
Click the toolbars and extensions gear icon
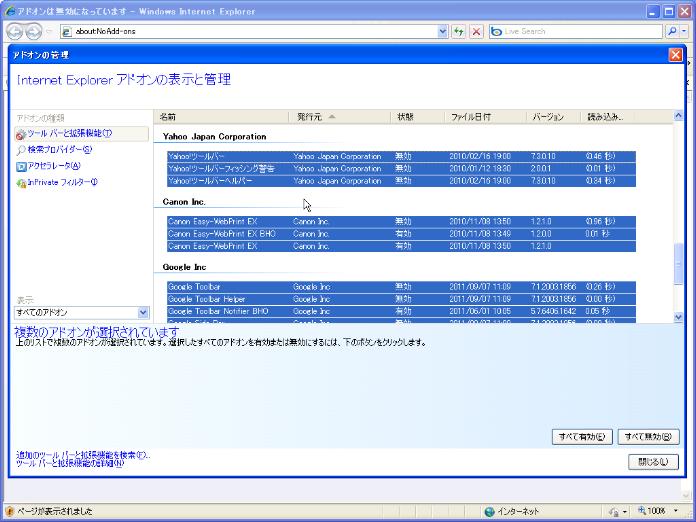click(x=21, y=134)
